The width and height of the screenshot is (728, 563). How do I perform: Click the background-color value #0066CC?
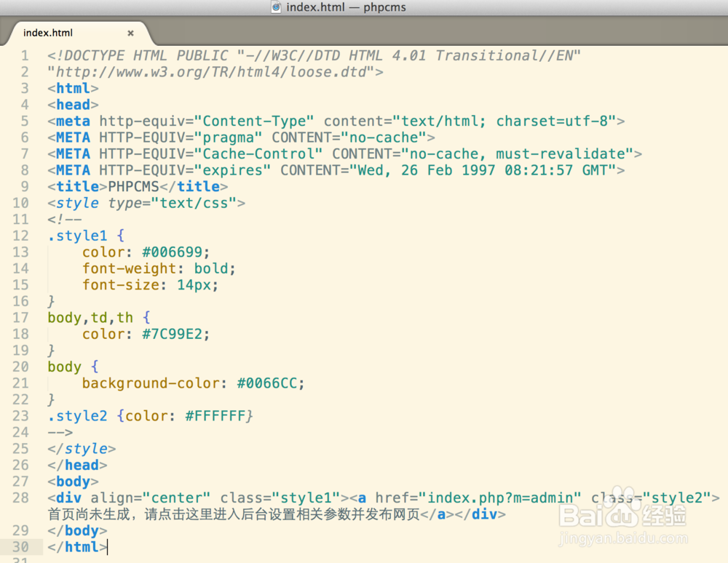click(267, 383)
